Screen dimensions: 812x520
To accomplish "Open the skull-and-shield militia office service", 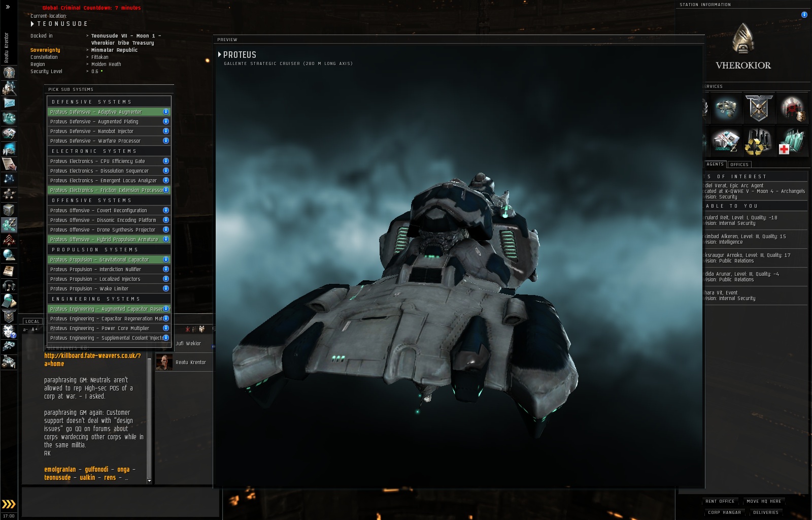I will click(x=759, y=109).
